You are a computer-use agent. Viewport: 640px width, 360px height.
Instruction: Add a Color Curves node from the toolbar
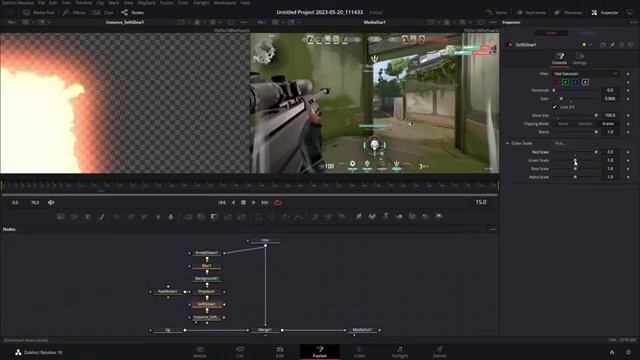131,217
